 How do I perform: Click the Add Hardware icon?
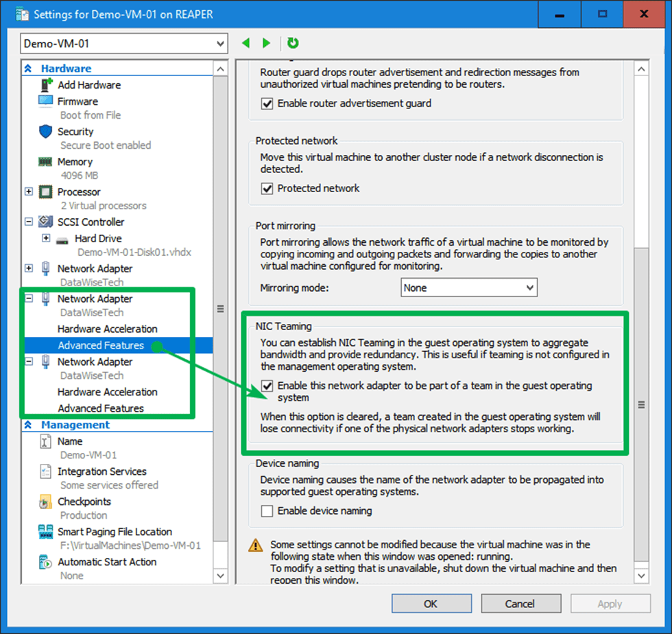(x=46, y=85)
